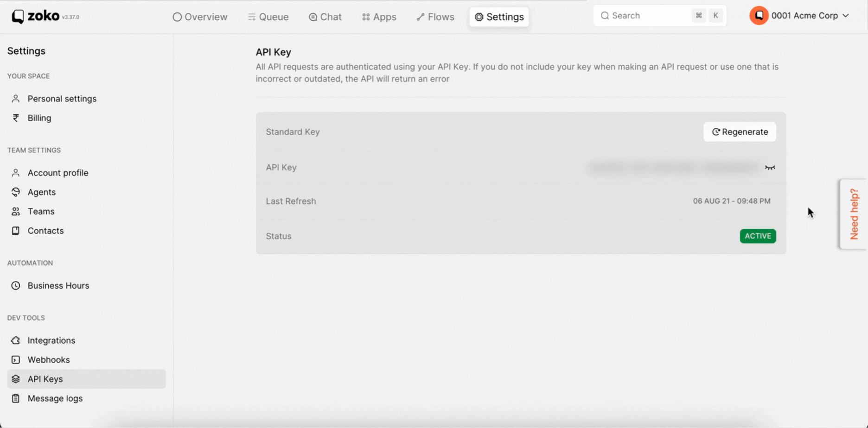Switch to the Flows tab
The width and height of the screenshot is (868, 428).
coord(435,17)
